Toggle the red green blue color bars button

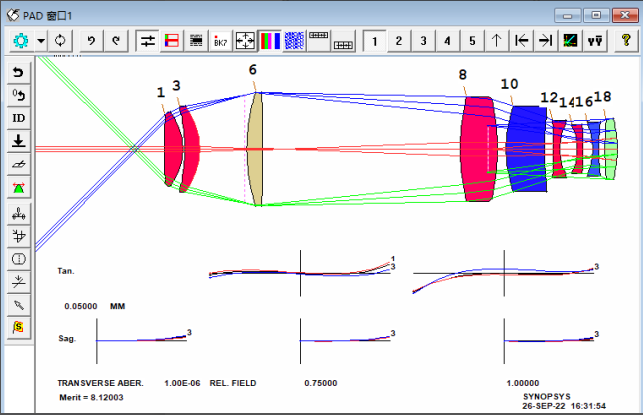click(x=269, y=41)
